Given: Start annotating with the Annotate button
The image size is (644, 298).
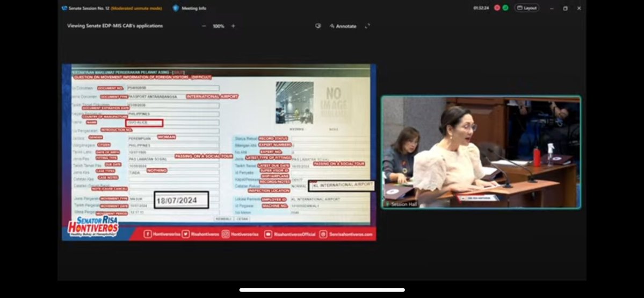Looking at the screenshot, I should (x=343, y=26).
